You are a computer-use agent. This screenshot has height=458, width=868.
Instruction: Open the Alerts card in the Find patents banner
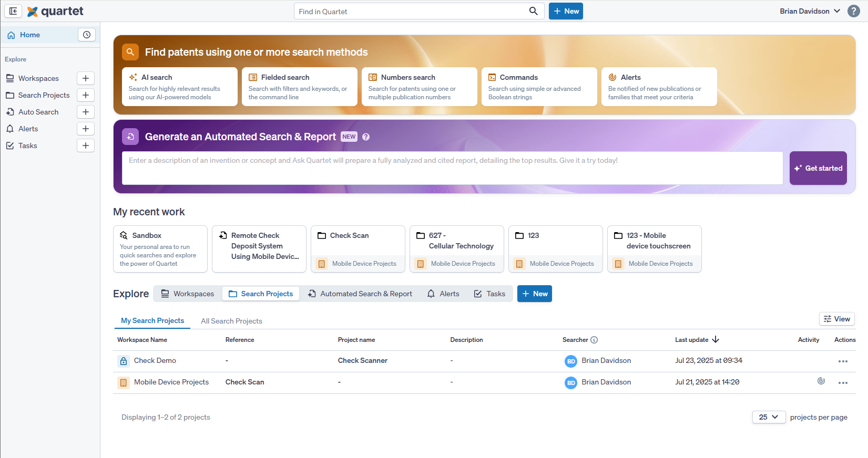(x=659, y=87)
